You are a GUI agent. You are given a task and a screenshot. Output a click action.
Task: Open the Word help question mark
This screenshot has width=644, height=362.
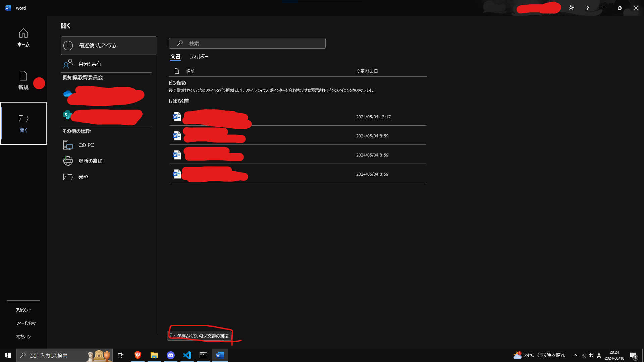[x=587, y=8]
